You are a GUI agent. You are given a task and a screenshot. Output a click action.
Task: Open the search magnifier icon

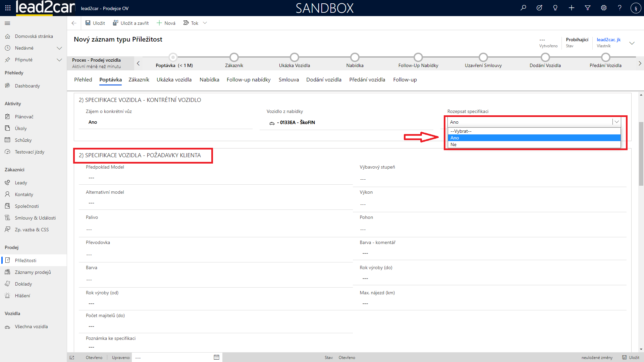[523, 8]
